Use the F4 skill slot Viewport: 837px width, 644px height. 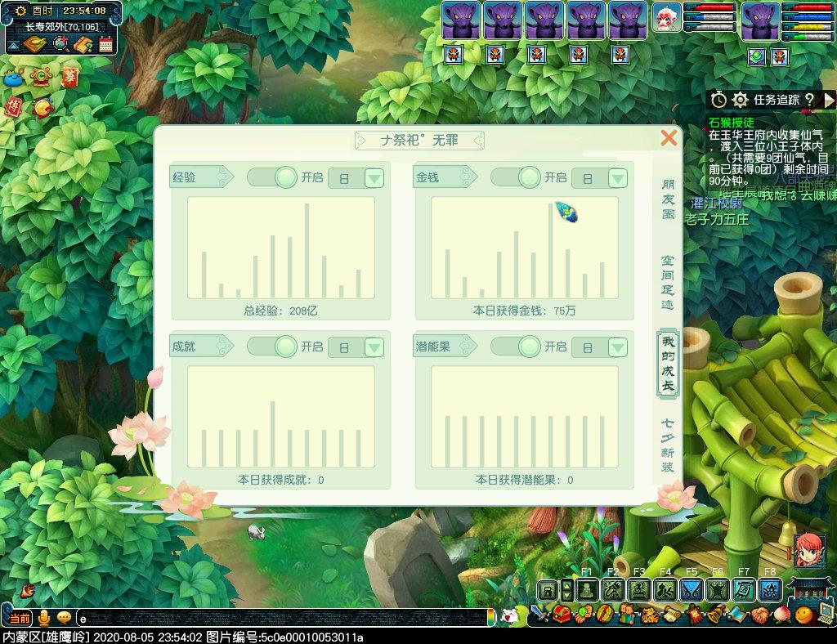[x=665, y=590]
